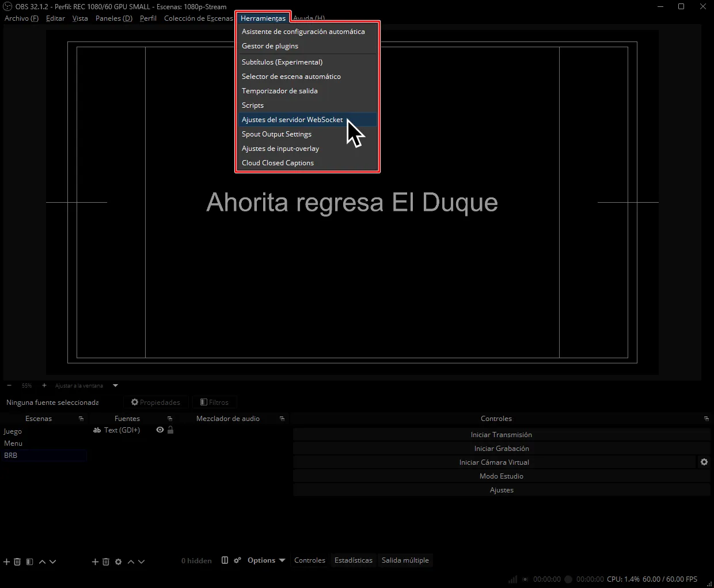Remove source using the Fuentes trash icon
This screenshot has height=588, width=714.
coord(106,562)
